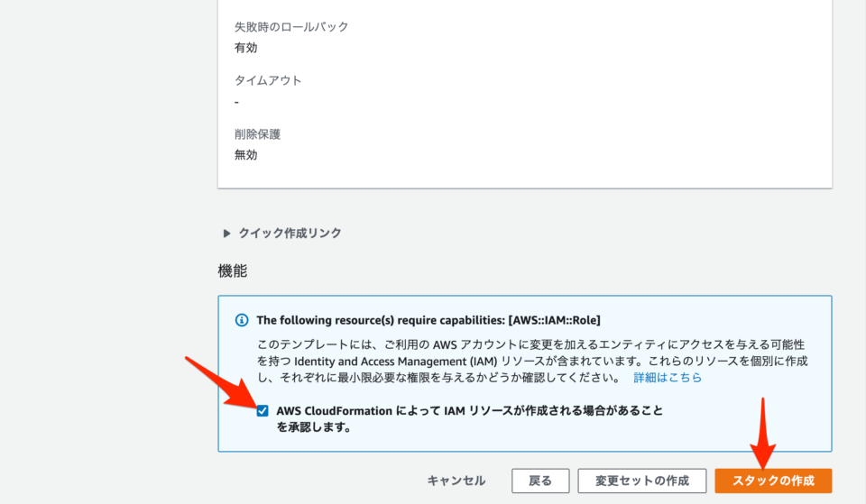This screenshot has height=504, width=866.
Task: Select the 削除保護 label
Action: tap(257, 134)
